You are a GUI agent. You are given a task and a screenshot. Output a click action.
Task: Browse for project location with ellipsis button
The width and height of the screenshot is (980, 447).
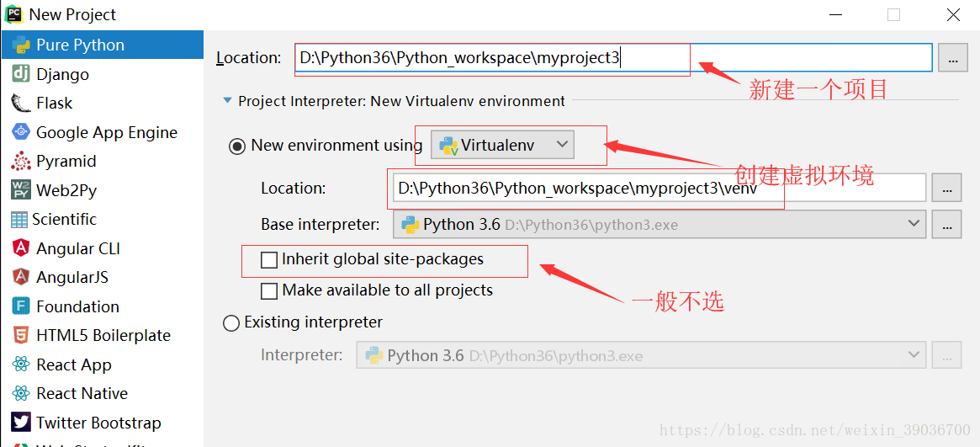[x=953, y=58]
